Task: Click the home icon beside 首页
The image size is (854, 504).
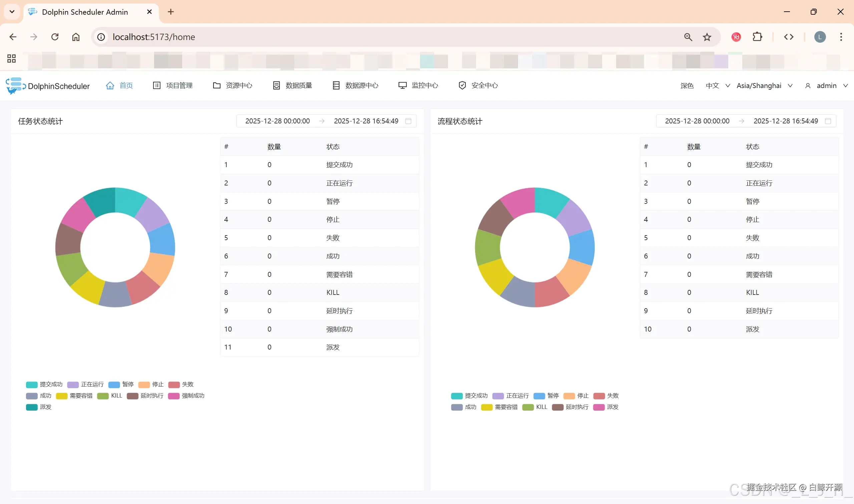Action: (110, 86)
